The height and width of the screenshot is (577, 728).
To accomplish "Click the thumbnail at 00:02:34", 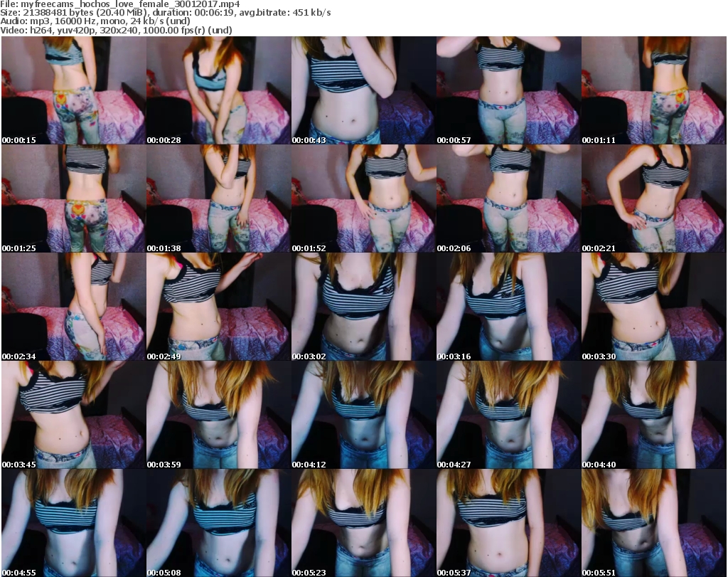I will point(74,307).
